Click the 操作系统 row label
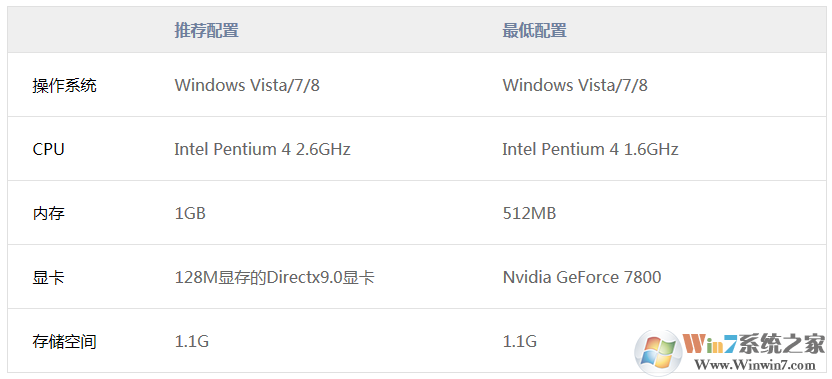 (64, 85)
